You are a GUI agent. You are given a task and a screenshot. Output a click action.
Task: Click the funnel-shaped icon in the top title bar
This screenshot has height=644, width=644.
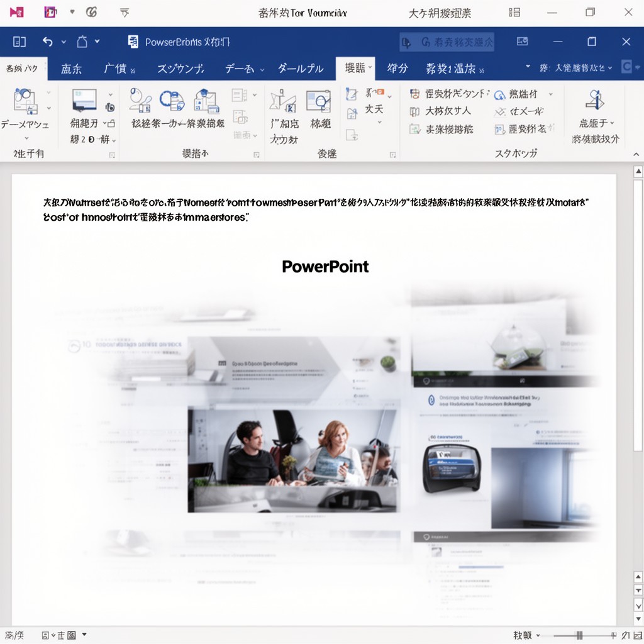[x=125, y=13]
